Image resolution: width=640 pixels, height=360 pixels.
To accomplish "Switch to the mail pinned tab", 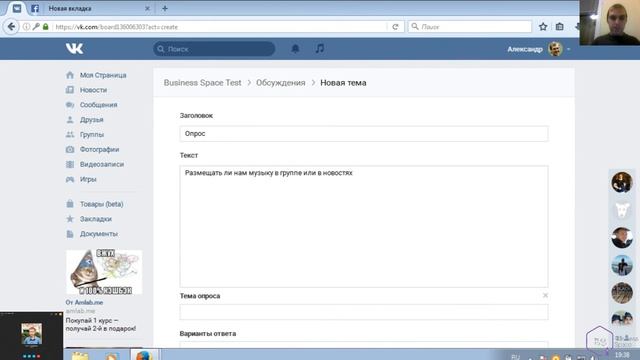I will 17,8.
